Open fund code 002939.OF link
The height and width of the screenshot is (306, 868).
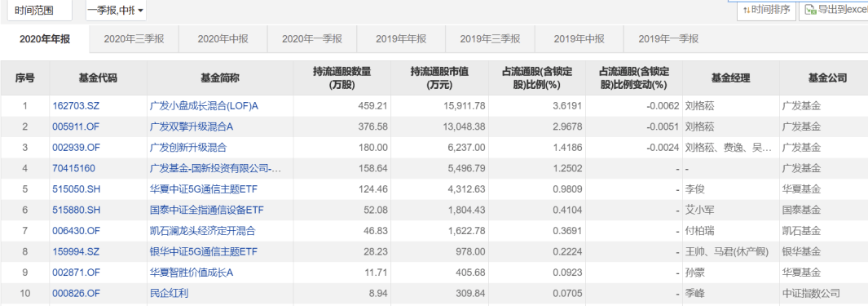pyautogui.click(x=77, y=148)
